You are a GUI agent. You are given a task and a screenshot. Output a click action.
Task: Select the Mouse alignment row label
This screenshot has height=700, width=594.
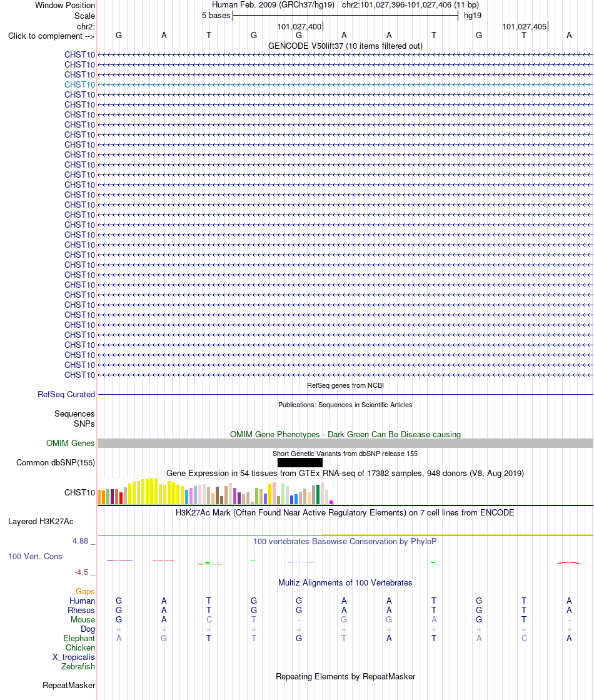click(83, 620)
